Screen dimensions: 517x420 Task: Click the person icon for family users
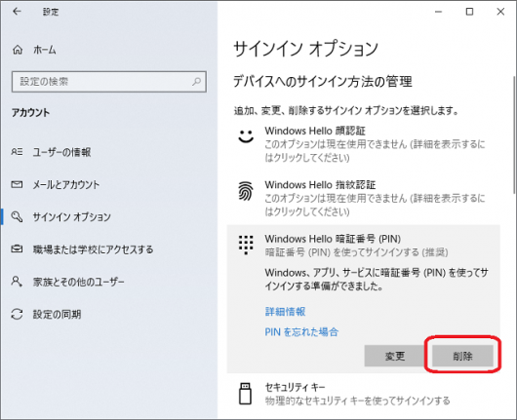pyautogui.click(x=17, y=282)
